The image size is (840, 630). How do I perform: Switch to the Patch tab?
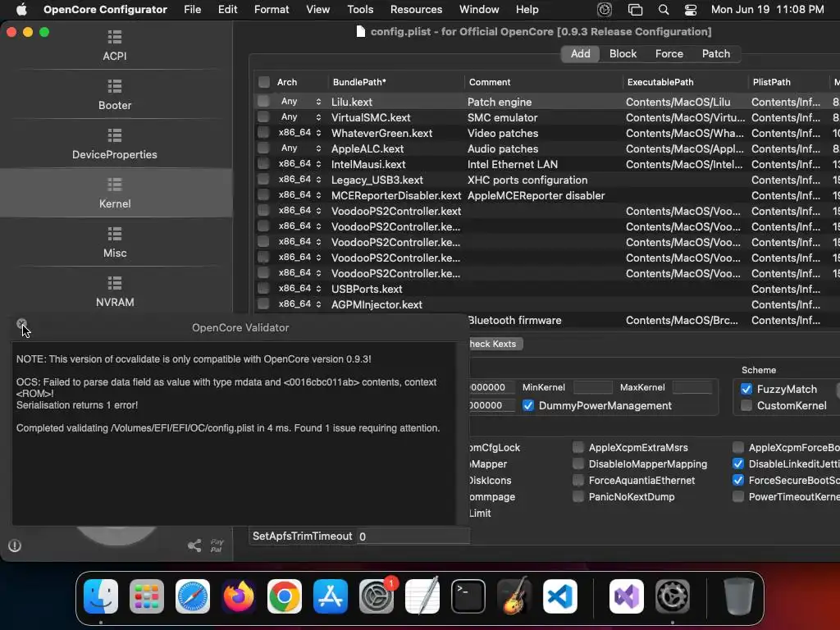pyautogui.click(x=715, y=53)
